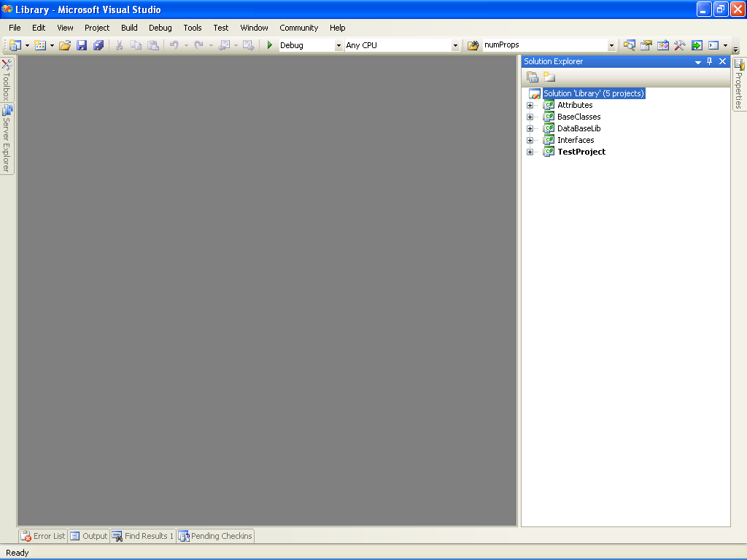Click the Properties icon in Solution Explorer
The width and height of the screenshot is (747, 560).
(x=532, y=77)
